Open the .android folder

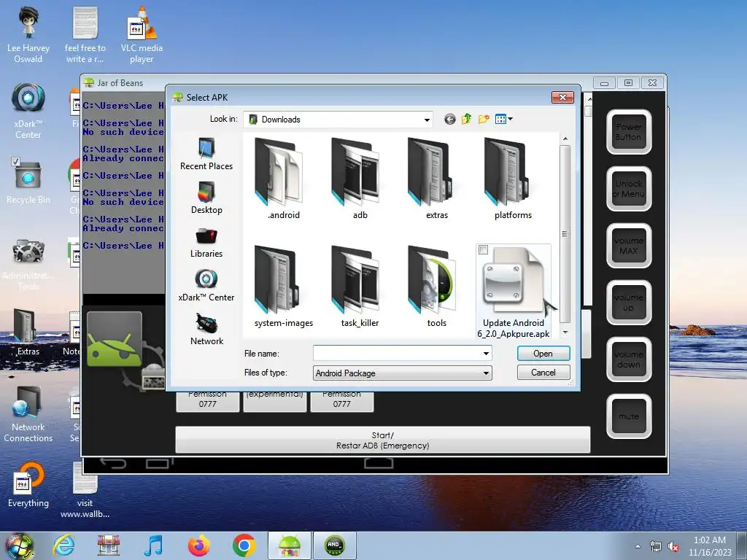(284, 179)
